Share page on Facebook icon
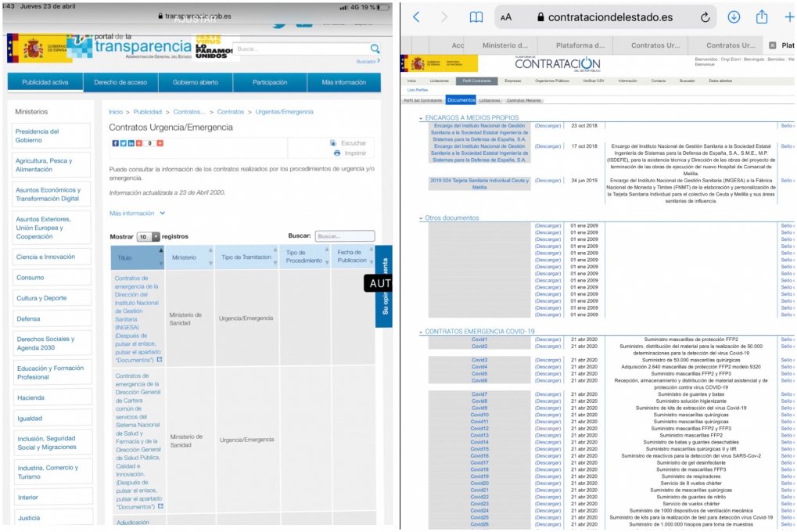 tap(116, 143)
